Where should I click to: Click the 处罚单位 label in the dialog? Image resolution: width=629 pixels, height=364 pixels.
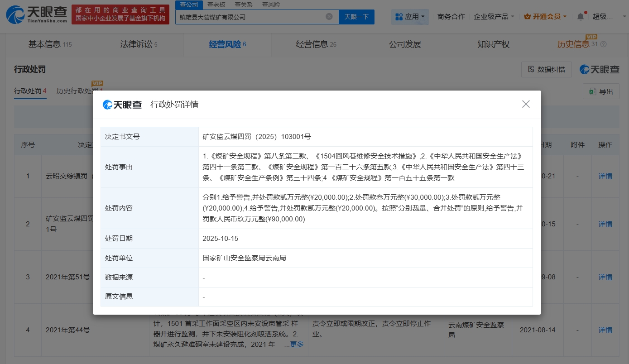click(119, 258)
